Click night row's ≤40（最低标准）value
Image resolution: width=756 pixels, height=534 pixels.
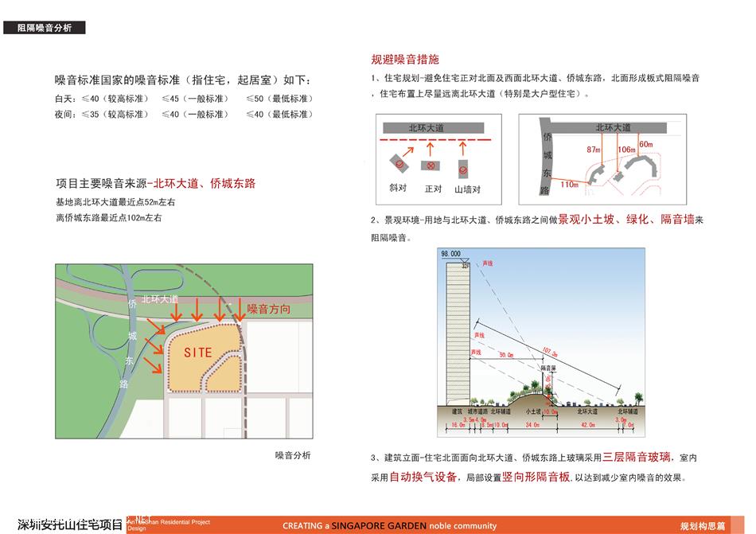pyautogui.click(x=279, y=115)
